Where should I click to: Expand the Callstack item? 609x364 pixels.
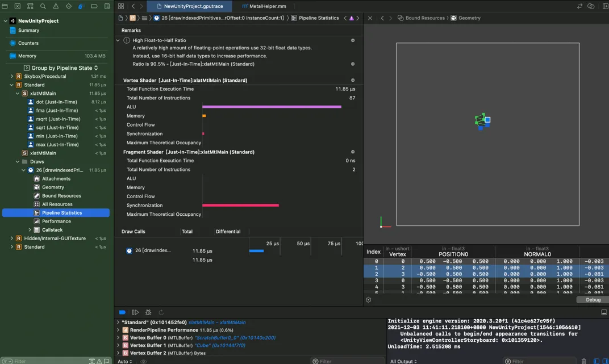tap(30, 230)
